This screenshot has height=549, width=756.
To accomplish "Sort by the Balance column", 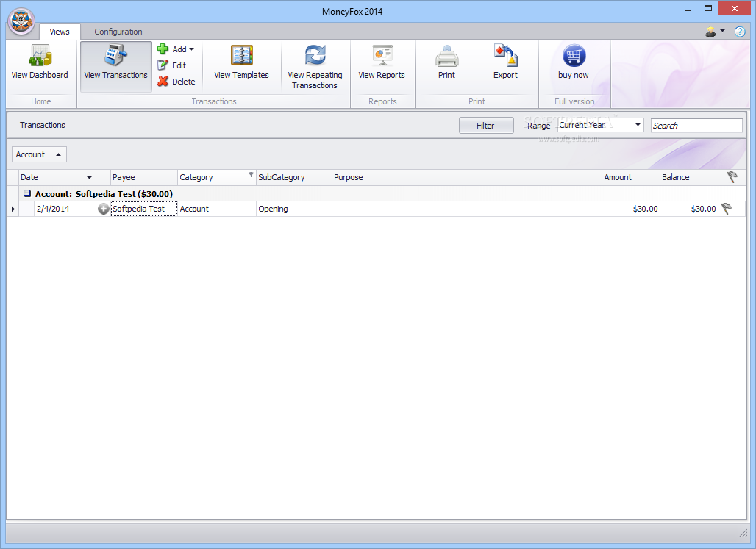I will pyautogui.click(x=688, y=177).
